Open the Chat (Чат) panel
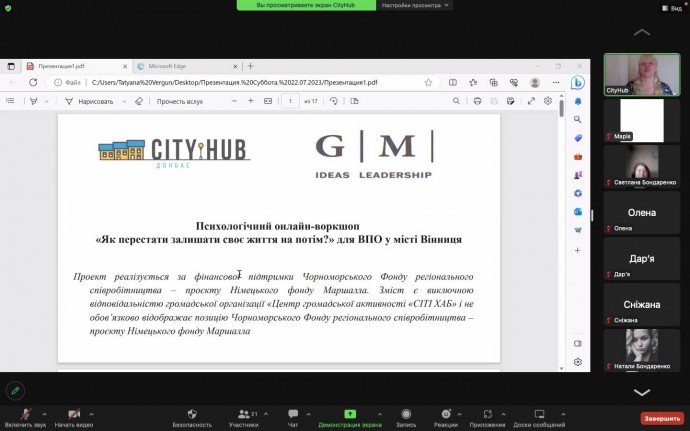 [x=294, y=413]
